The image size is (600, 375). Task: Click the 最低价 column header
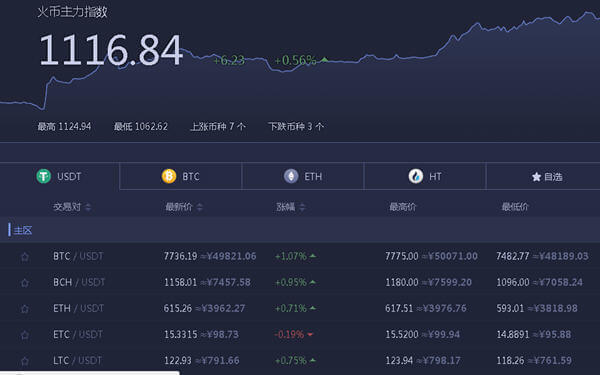click(515, 207)
